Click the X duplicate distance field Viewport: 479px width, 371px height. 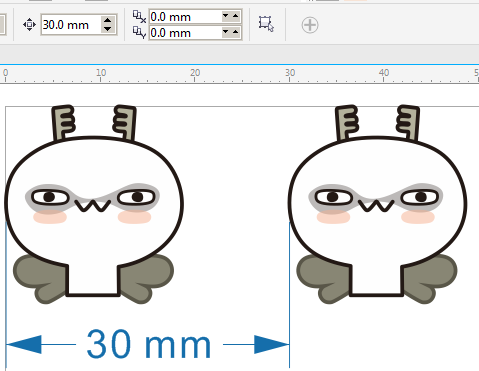point(185,17)
